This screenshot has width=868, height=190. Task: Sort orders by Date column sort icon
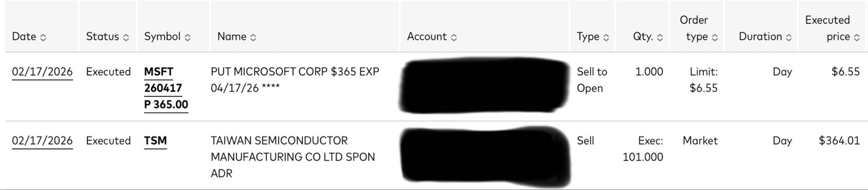[x=43, y=37]
